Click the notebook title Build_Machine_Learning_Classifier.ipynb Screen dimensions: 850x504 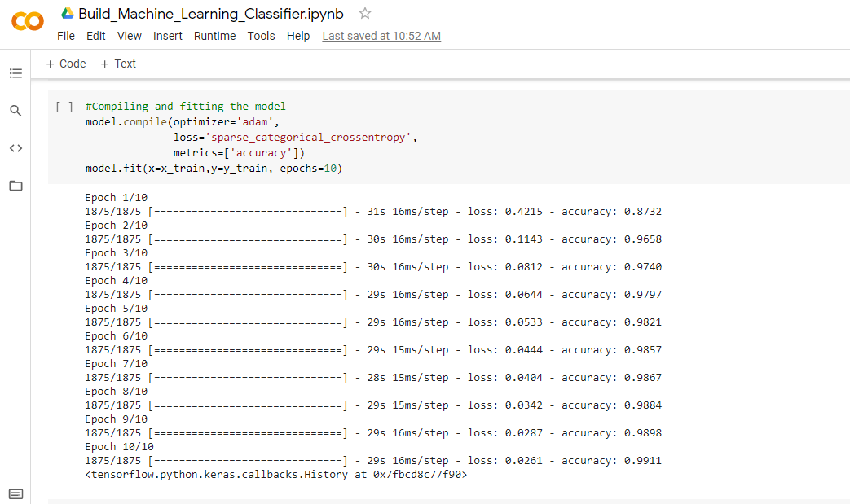[x=212, y=14]
